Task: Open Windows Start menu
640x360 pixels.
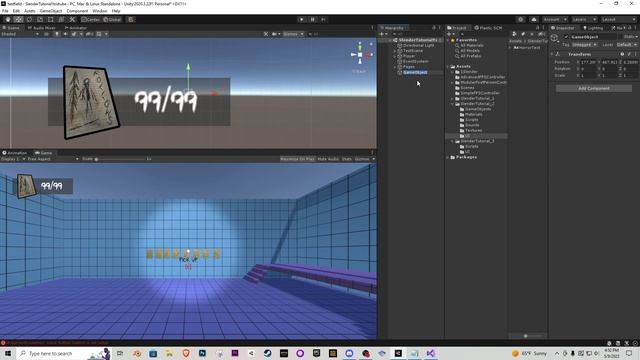Action: click(8, 353)
